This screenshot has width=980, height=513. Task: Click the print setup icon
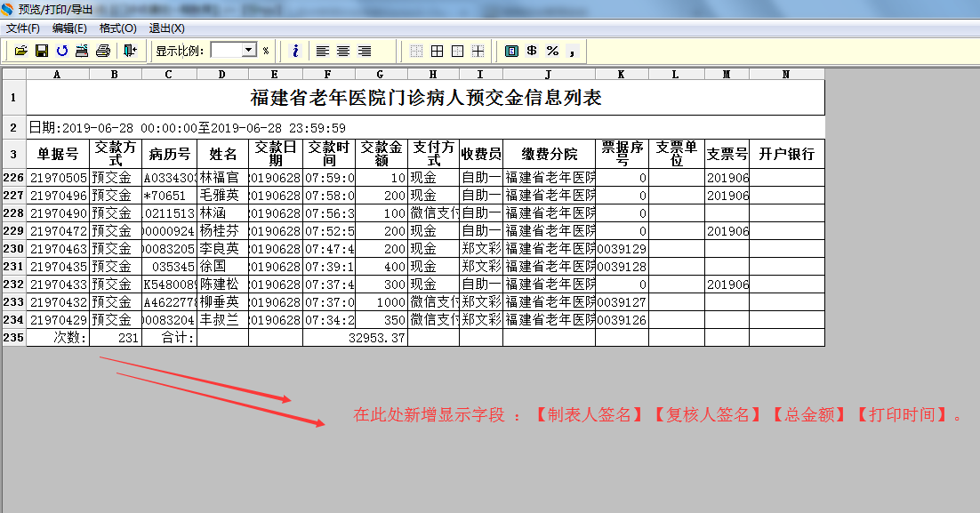[82, 52]
